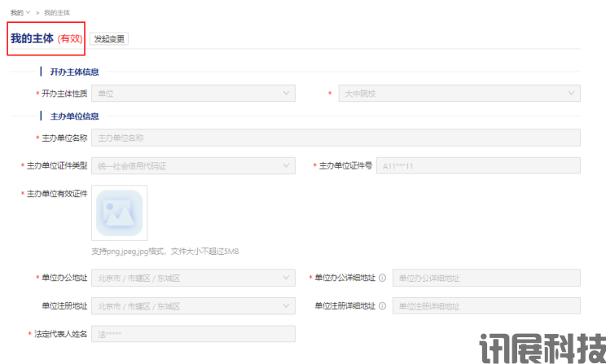
Task: Open the 开办主体性质 dropdown
Action: coord(193,94)
